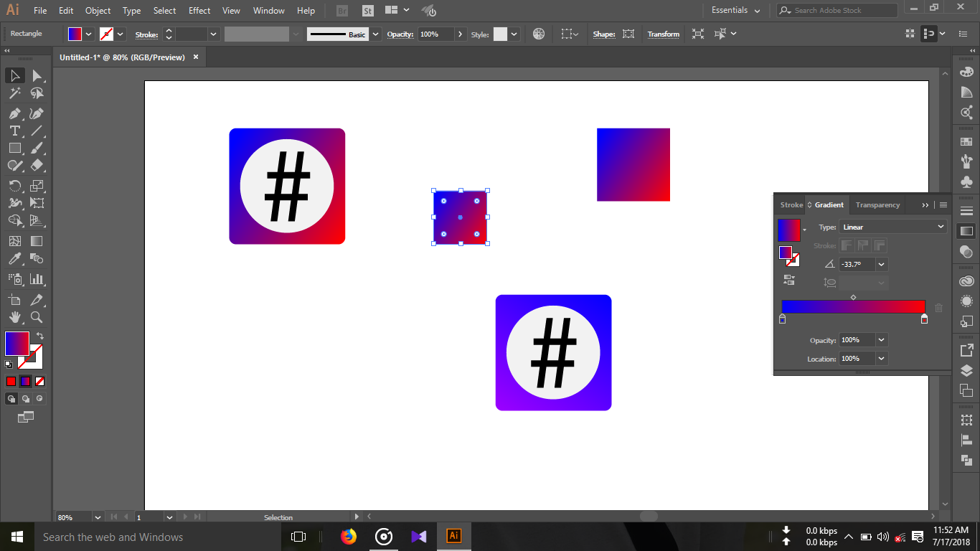Click the delete gradient stop trash button
Image resolution: width=980 pixels, height=551 pixels.
pos(938,308)
